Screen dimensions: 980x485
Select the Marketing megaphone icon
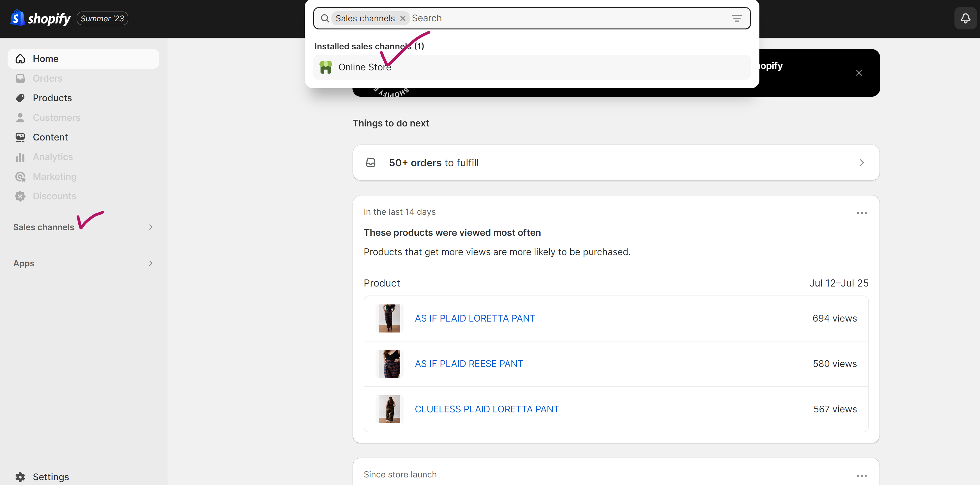(x=20, y=176)
